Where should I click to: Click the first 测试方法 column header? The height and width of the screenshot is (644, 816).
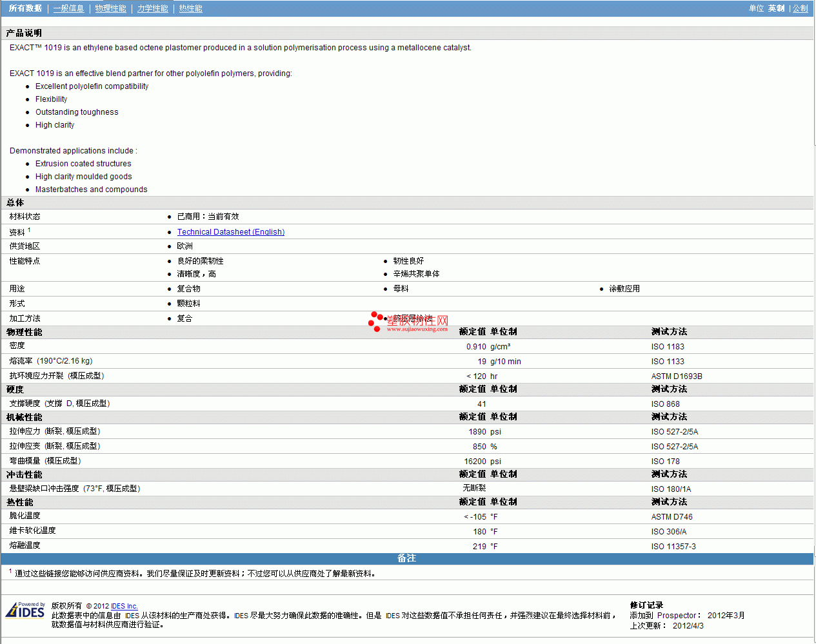tap(669, 332)
